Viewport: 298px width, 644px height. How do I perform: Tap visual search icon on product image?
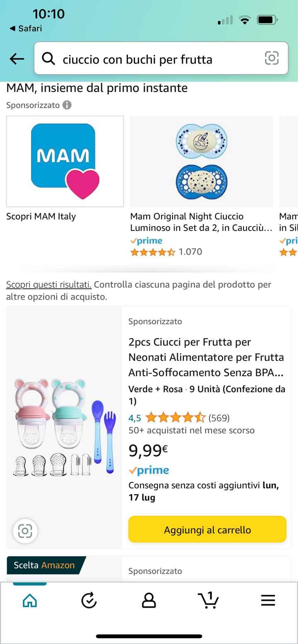point(25,531)
